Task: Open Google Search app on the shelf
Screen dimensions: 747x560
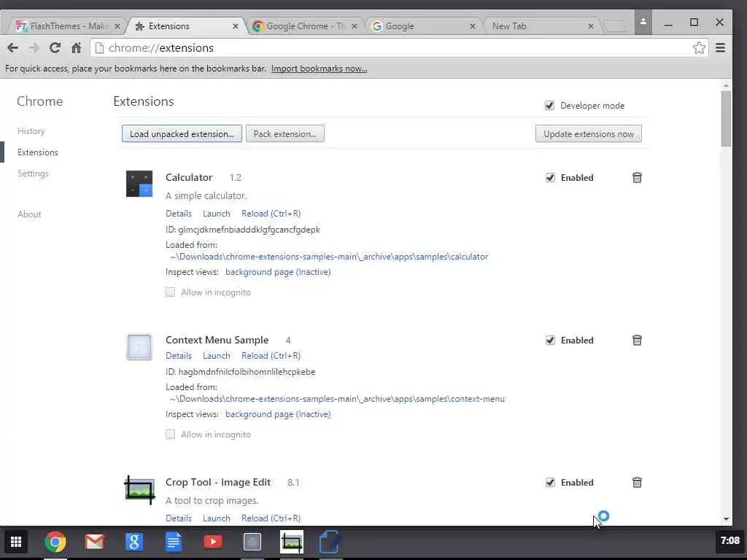Action: point(134,542)
